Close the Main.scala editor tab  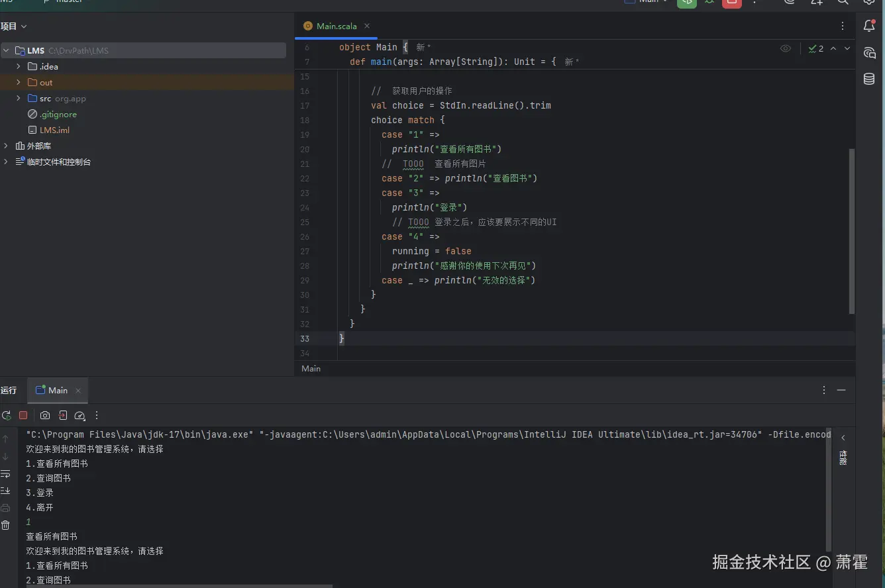pyautogui.click(x=366, y=26)
